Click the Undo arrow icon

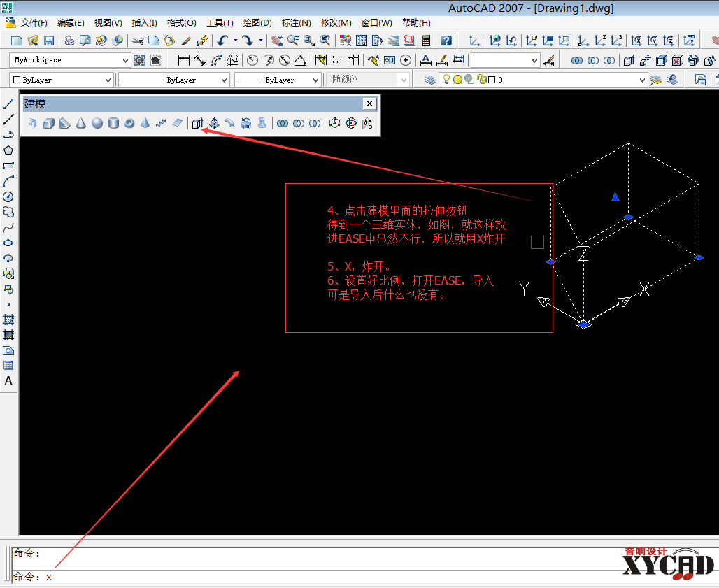[x=223, y=41]
